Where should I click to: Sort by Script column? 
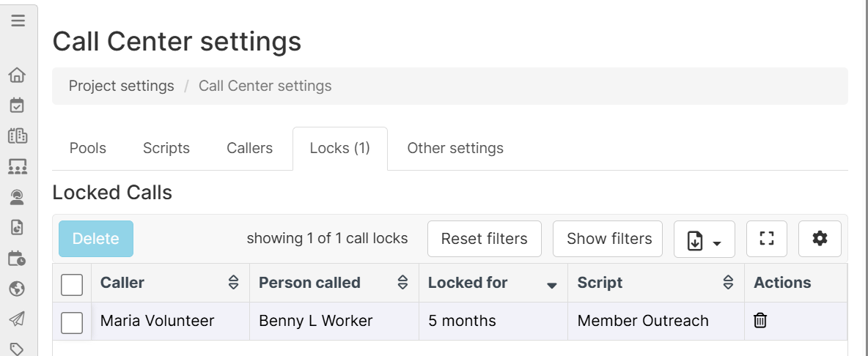(729, 283)
